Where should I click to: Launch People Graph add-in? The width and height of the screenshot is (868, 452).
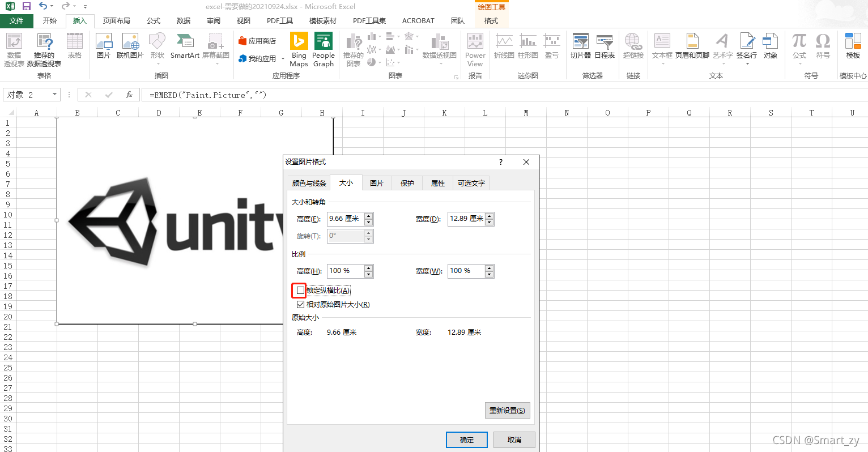(x=324, y=50)
